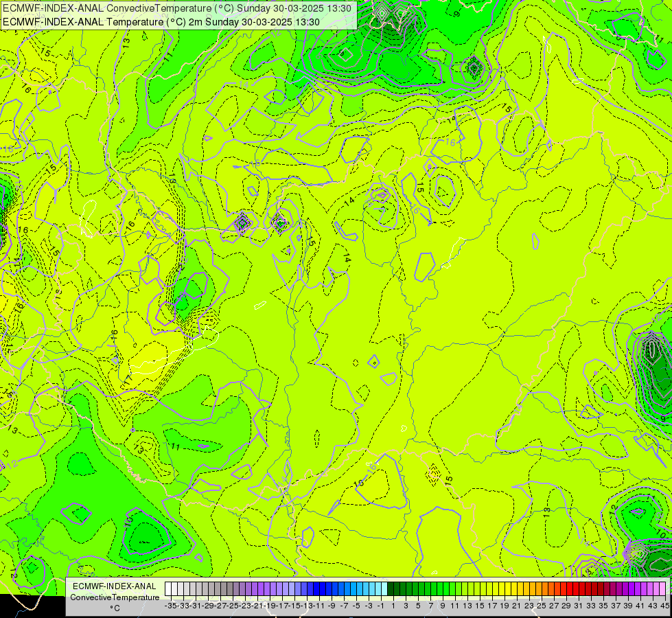This screenshot has height=618, width=672.
Task: Click the 'ECMWF-INDEX-ANAL' label in the legend
Action: [x=115, y=586]
